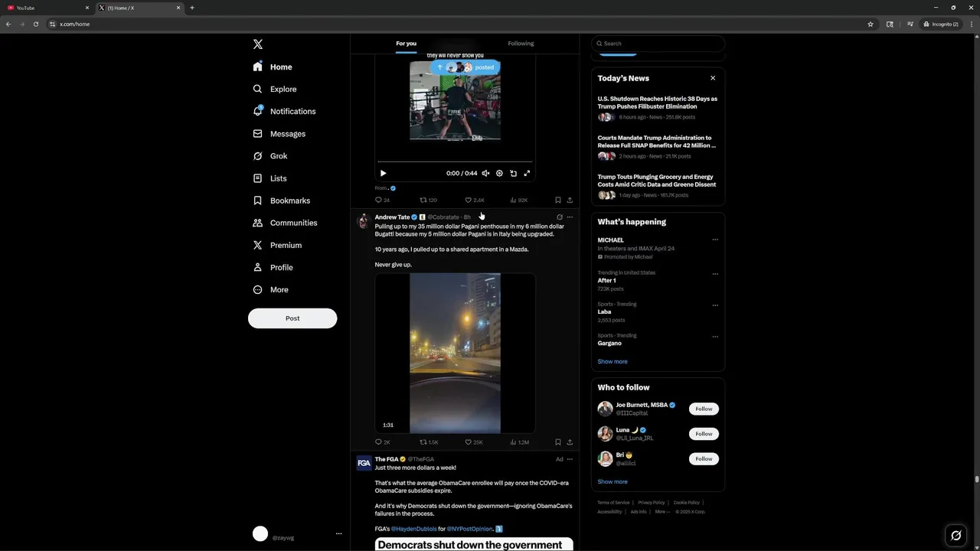980x551 pixels.
Task: Click Show more under Who to follow
Action: click(x=612, y=482)
